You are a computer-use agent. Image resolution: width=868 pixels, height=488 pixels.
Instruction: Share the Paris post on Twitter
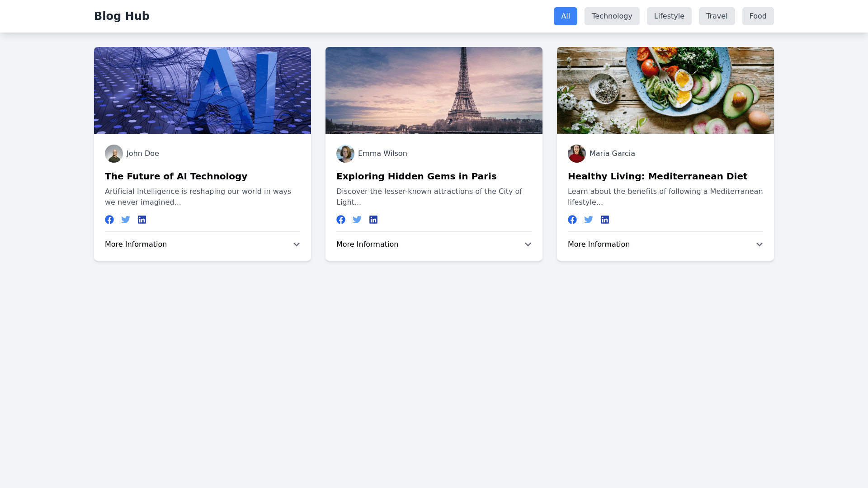(x=357, y=220)
